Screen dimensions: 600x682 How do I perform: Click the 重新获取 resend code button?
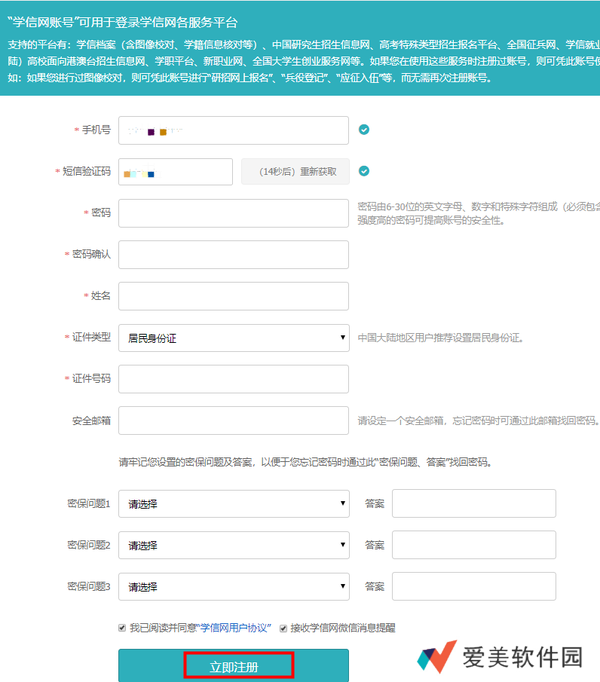tap(295, 172)
